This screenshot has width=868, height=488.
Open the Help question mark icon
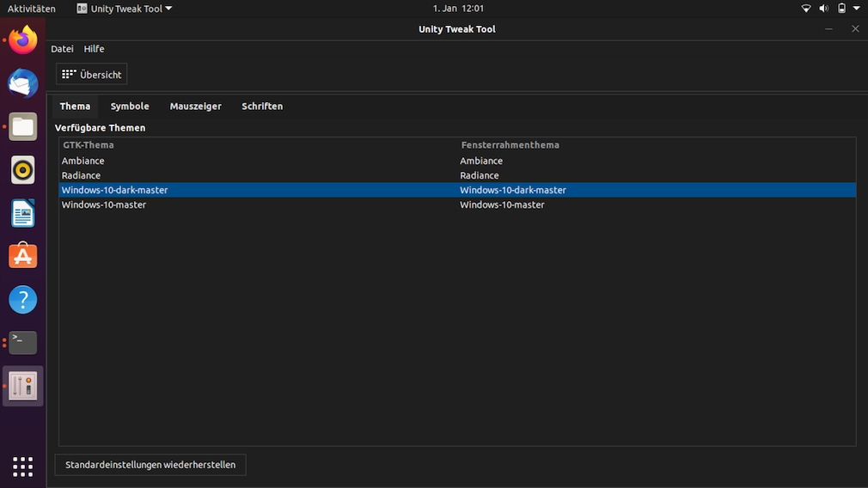[23, 300]
